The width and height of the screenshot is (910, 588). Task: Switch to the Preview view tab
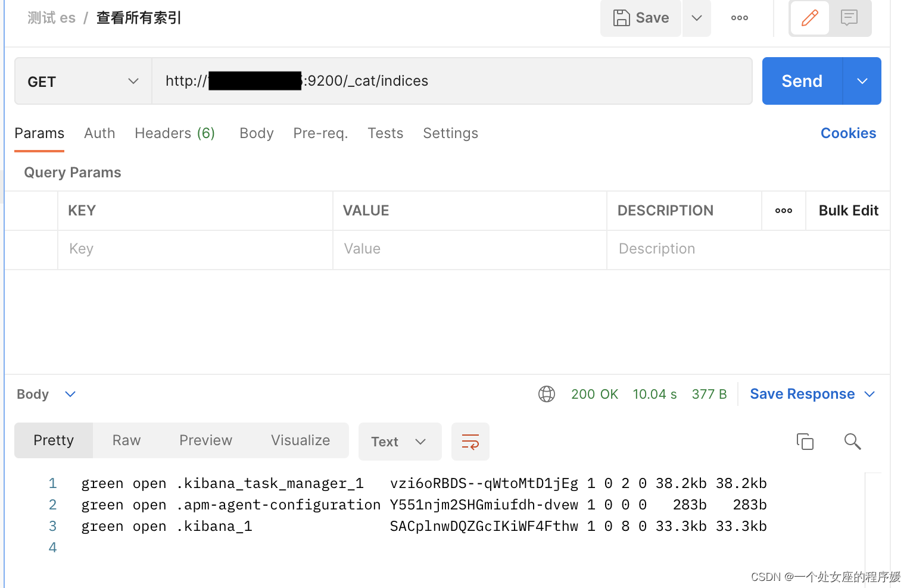coord(206,440)
